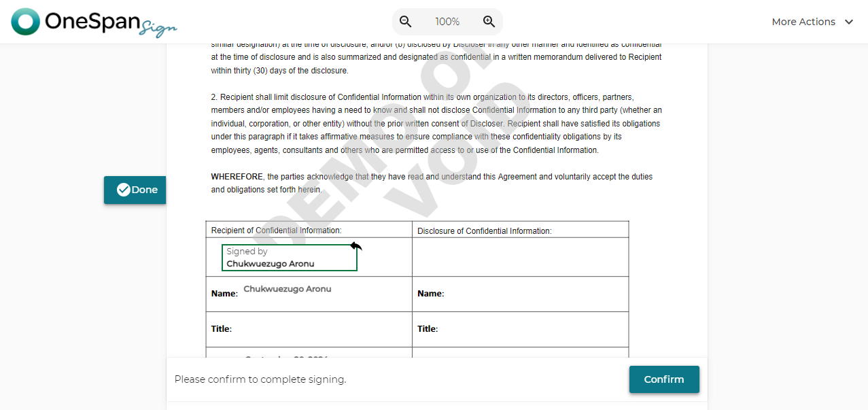Expand the More Actions chevron arrow
868x410 pixels.
tap(849, 22)
